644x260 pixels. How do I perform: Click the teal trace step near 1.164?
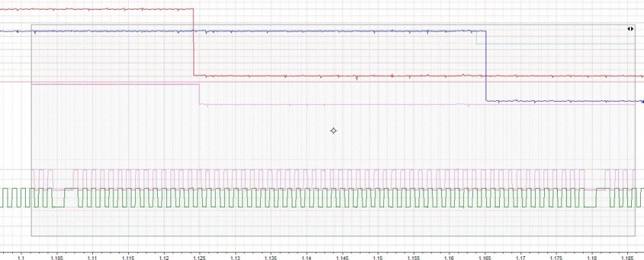click(477, 38)
